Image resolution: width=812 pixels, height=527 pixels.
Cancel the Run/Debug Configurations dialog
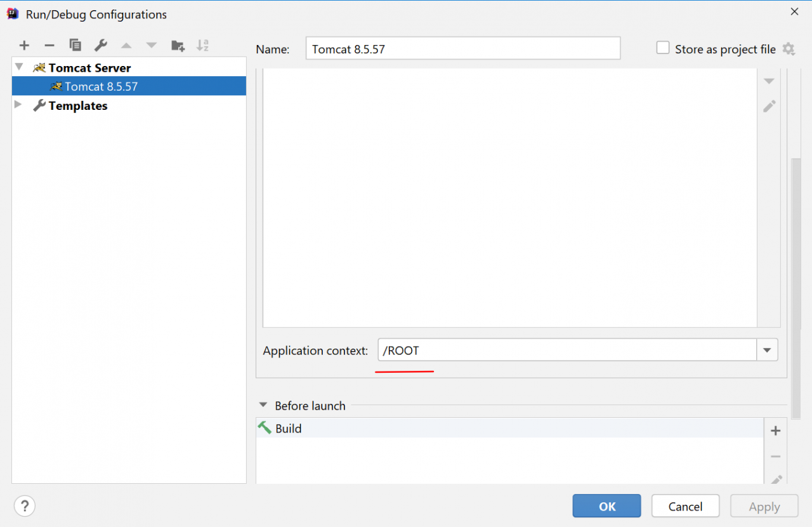coord(685,506)
